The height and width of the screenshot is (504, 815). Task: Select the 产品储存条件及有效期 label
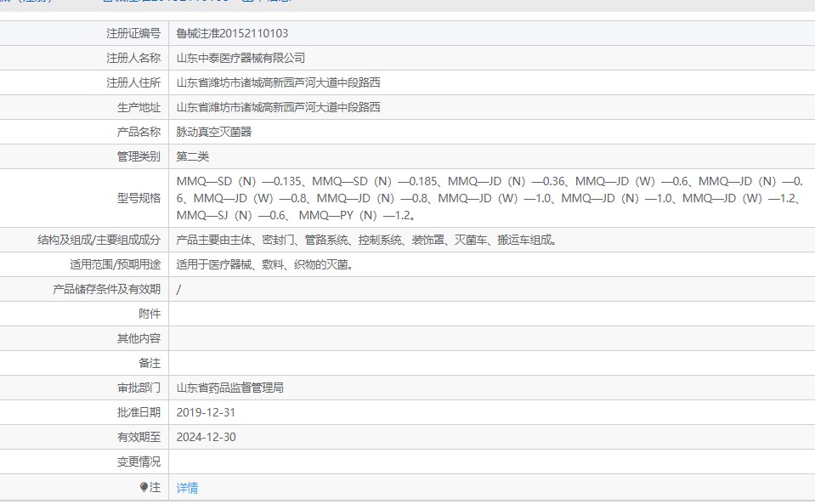107,289
